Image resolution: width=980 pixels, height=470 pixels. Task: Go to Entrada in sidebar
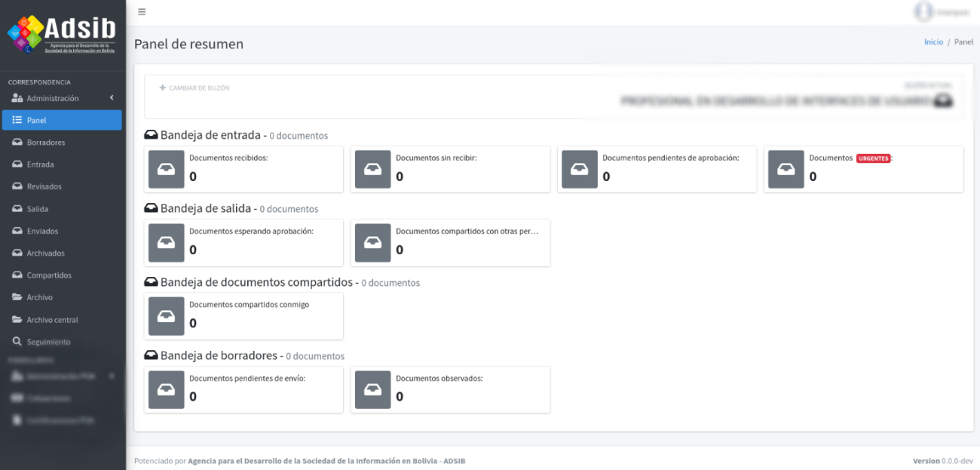40,164
